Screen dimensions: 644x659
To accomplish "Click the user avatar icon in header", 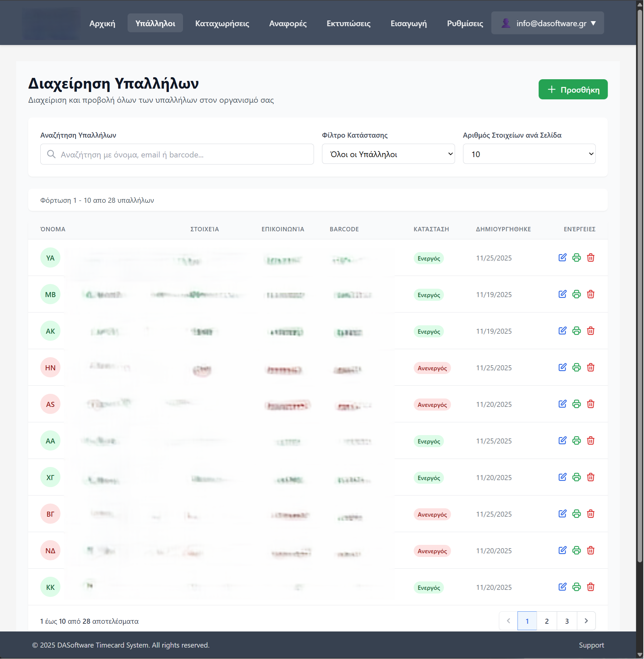I will click(506, 22).
